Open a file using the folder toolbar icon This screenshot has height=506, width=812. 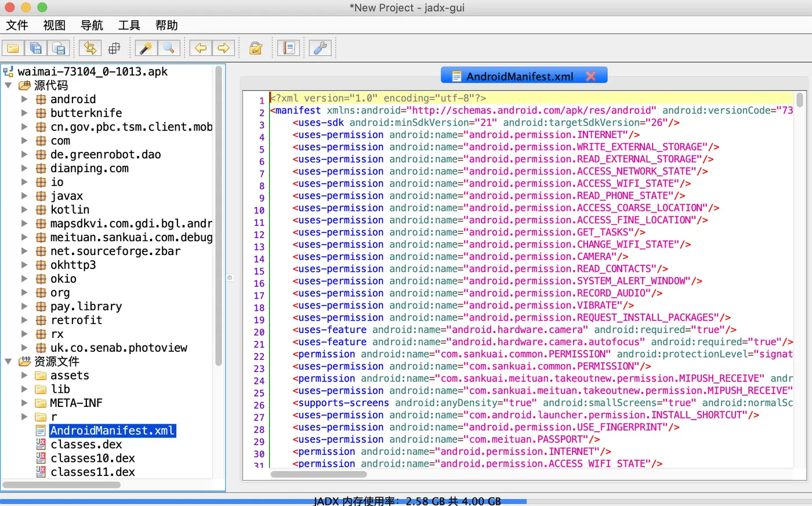tap(13, 48)
